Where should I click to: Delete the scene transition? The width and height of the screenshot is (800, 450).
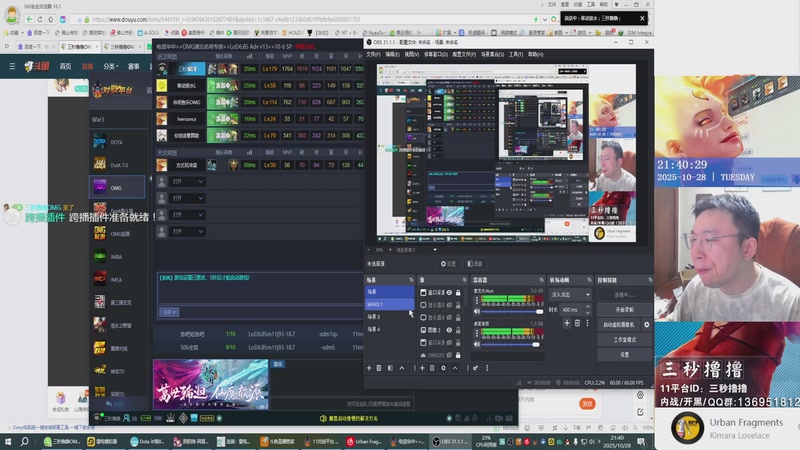(578, 323)
